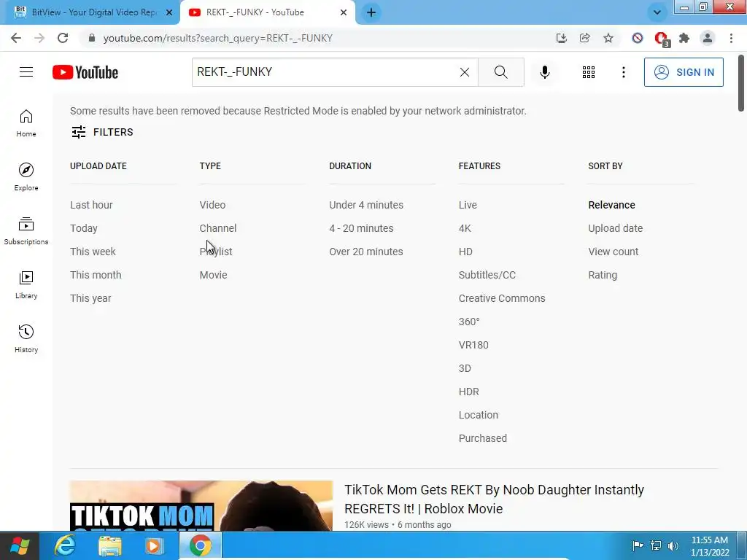Select the Subtitles/CC filter
The width and height of the screenshot is (747, 560).
click(487, 275)
